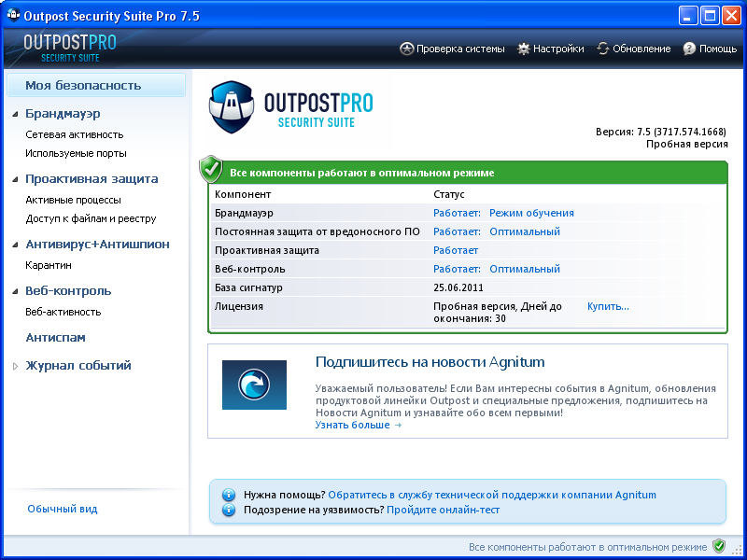This screenshot has width=747, height=560.
Task: Click the Agnitum news arrow thumbnail
Action: [x=254, y=385]
